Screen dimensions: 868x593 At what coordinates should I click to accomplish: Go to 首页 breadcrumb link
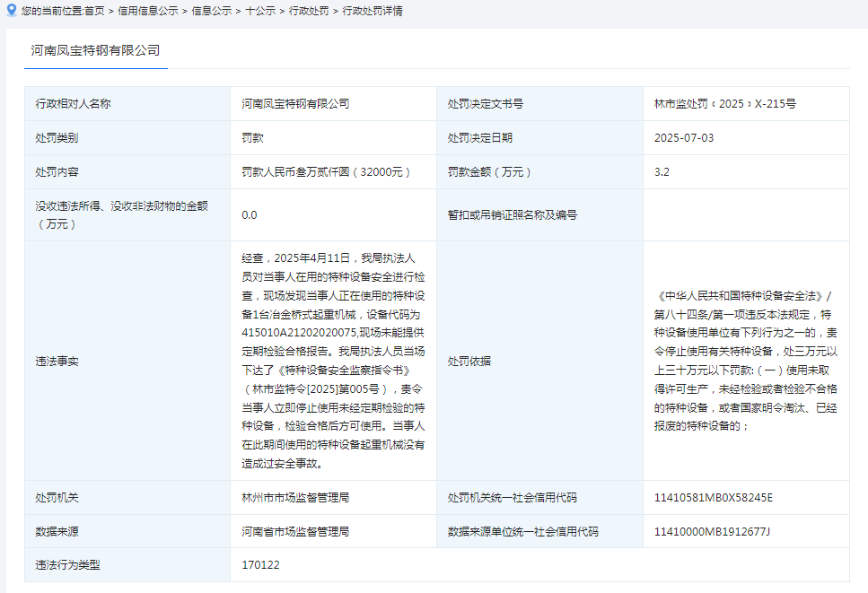point(94,11)
